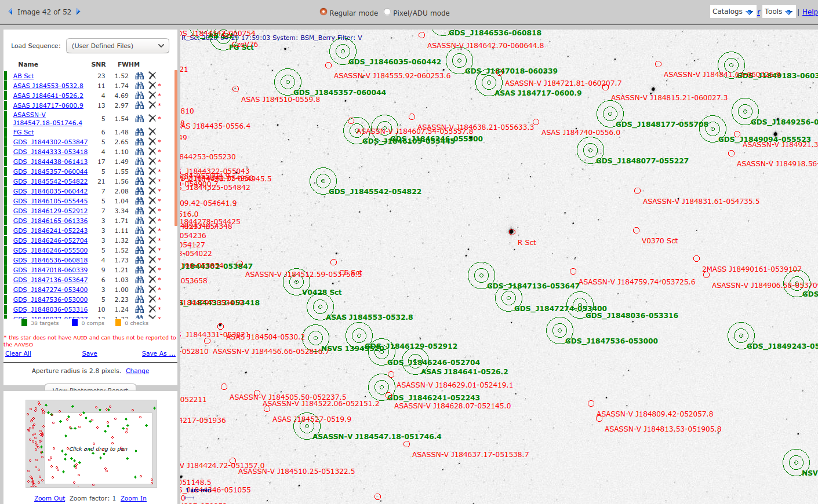Click Save As link for the sequence
Image resolution: width=818 pixels, height=504 pixels.
pos(158,353)
